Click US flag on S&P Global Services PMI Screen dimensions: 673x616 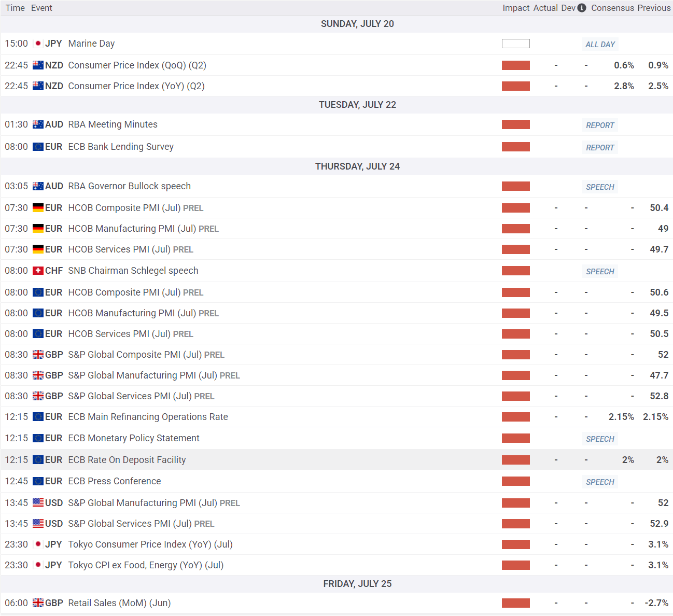[x=38, y=524]
